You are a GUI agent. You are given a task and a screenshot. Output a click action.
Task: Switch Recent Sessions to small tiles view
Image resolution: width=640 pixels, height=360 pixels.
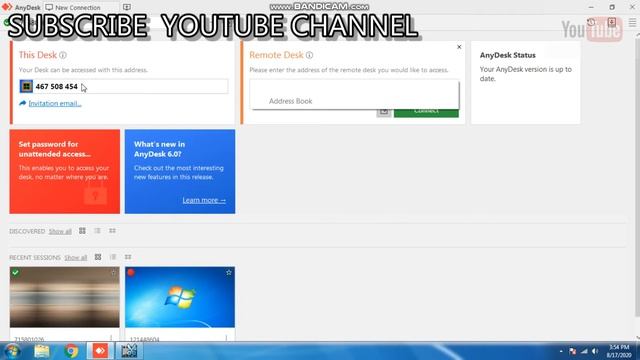[128, 257]
